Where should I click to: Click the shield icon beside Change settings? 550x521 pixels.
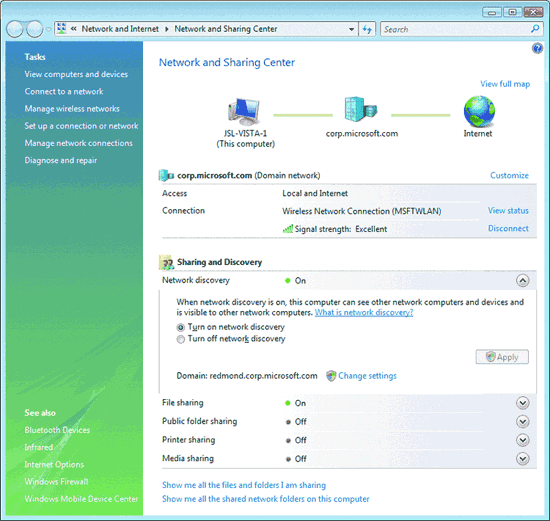coord(331,376)
